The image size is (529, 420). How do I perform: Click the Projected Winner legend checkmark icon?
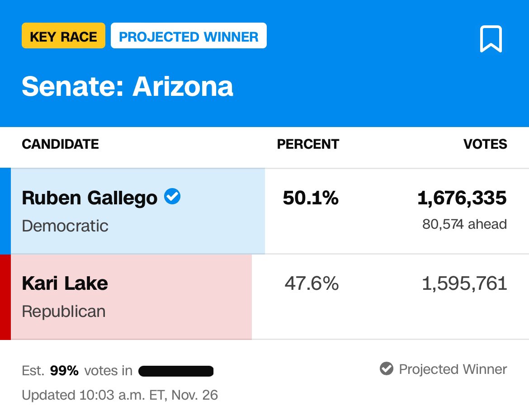click(x=386, y=369)
